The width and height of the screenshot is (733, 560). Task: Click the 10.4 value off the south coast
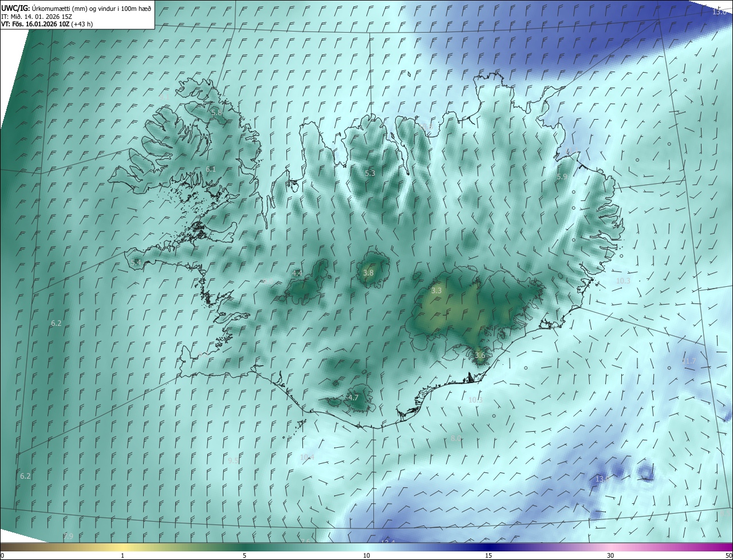point(307,457)
